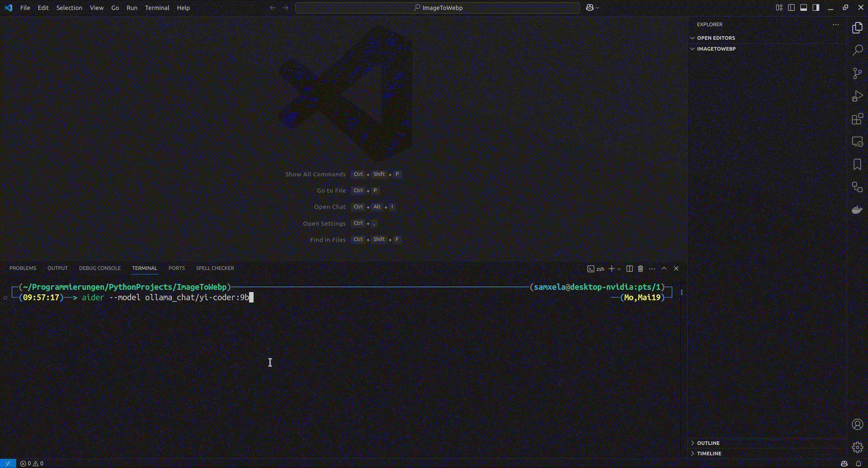Click the terminal scrollbar thumb
868x468 pixels.
681,292
